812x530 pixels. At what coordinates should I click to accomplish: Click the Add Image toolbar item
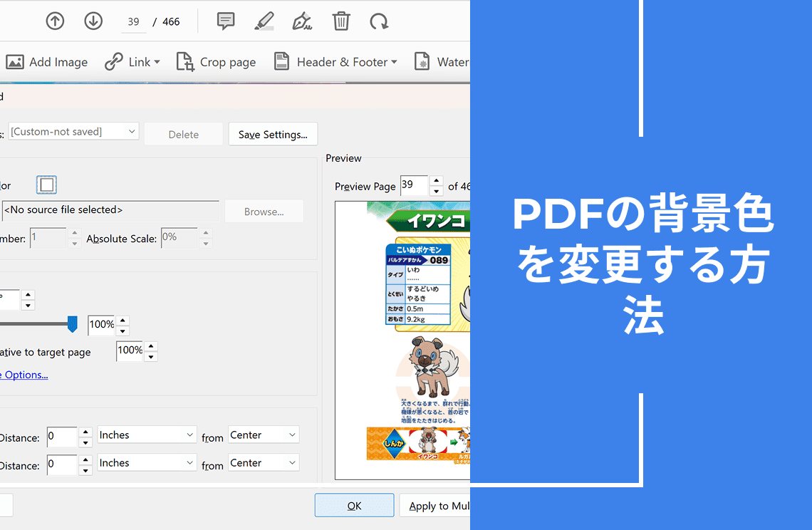(47, 62)
